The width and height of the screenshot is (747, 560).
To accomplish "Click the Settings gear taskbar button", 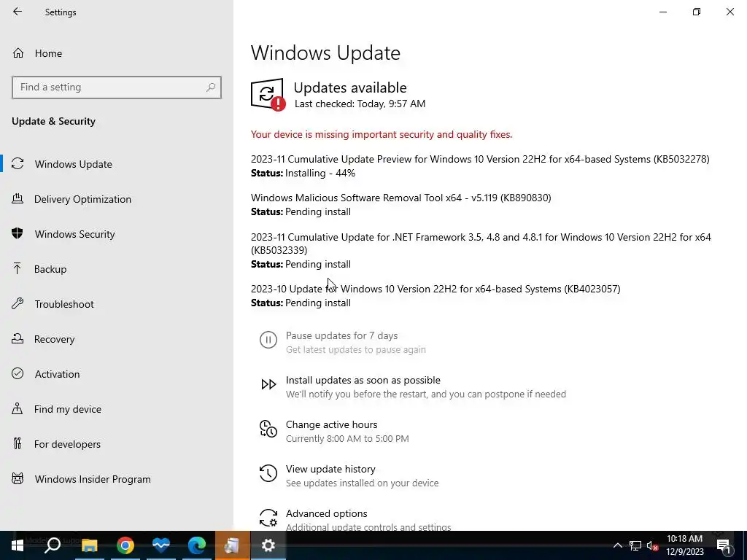I will (268, 545).
